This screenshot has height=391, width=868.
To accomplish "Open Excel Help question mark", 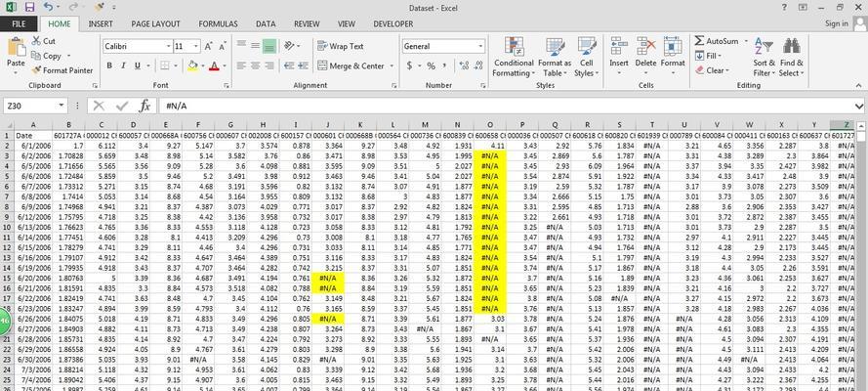I will pos(784,7).
